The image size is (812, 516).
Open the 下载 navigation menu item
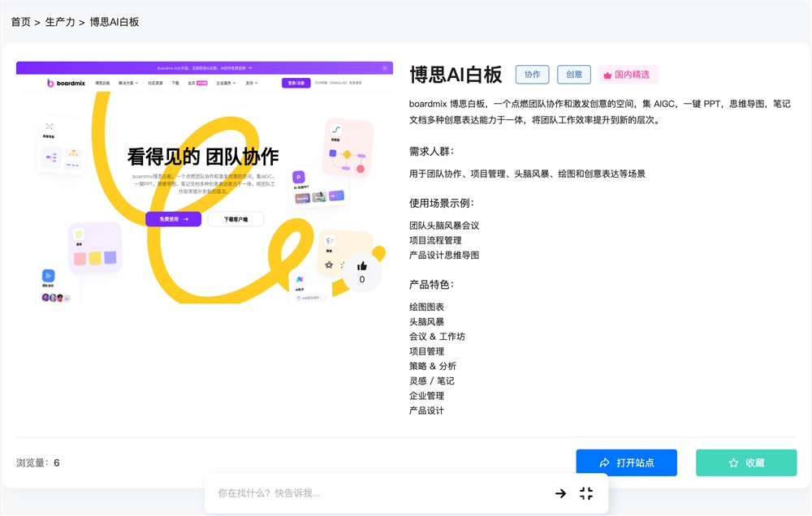click(x=175, y=83)
